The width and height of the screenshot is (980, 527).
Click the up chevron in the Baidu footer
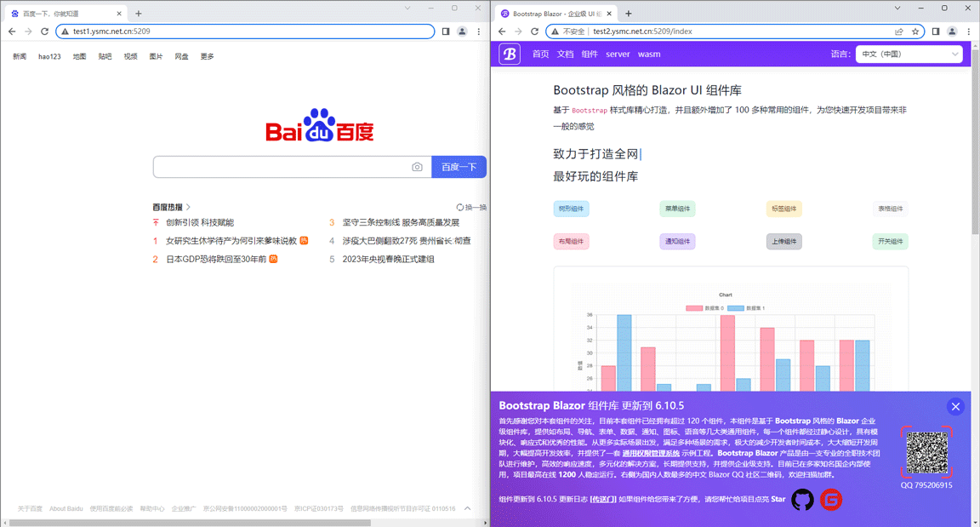tap(468, 508)
